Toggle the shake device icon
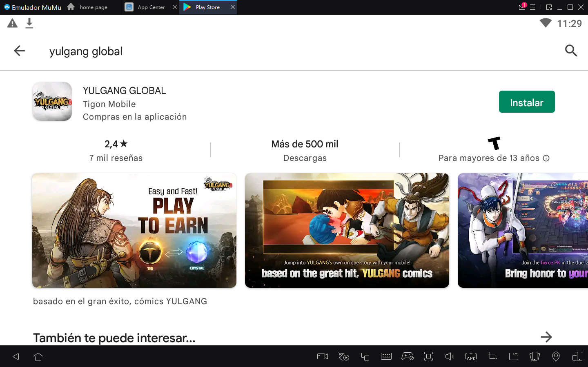This screenshot has width=588, height=367. (535, 356)
